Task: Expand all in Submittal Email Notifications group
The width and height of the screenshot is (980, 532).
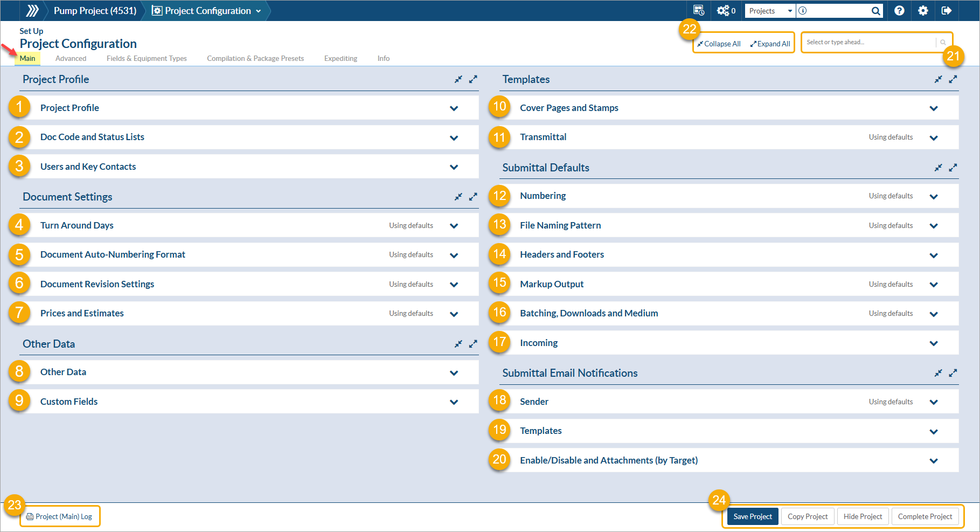Action: coord(953,373)
